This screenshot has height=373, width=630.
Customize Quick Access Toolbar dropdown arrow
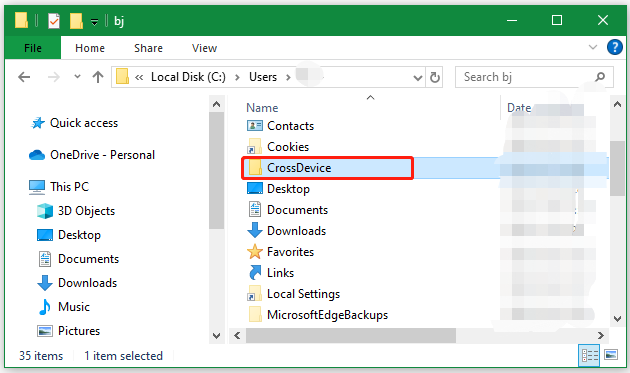coord(94,22)
